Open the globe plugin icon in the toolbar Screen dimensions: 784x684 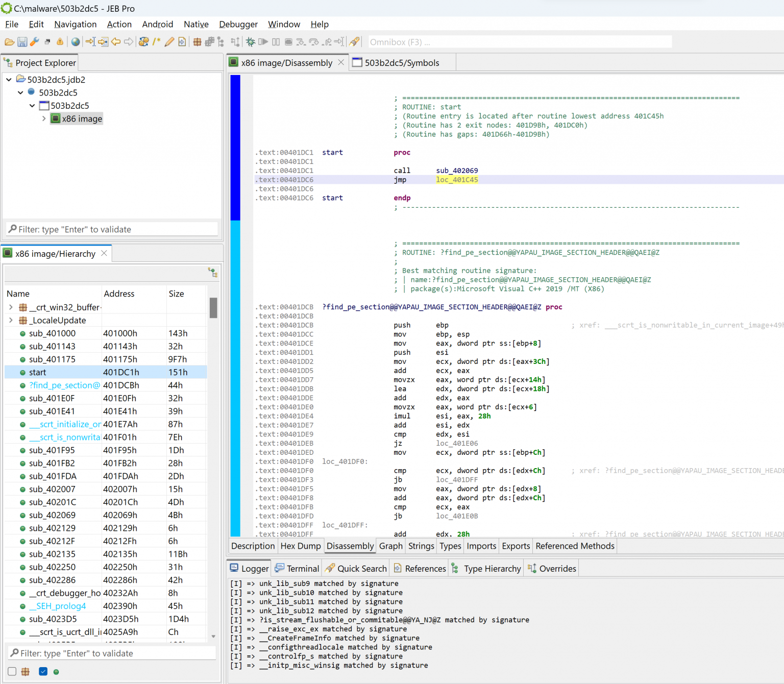75,42
